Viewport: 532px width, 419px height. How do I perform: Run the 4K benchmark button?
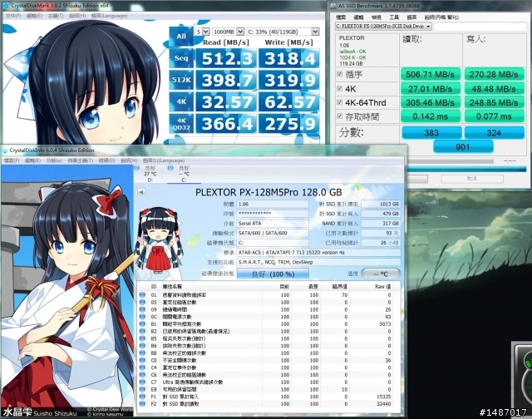(x=181, y=101)
